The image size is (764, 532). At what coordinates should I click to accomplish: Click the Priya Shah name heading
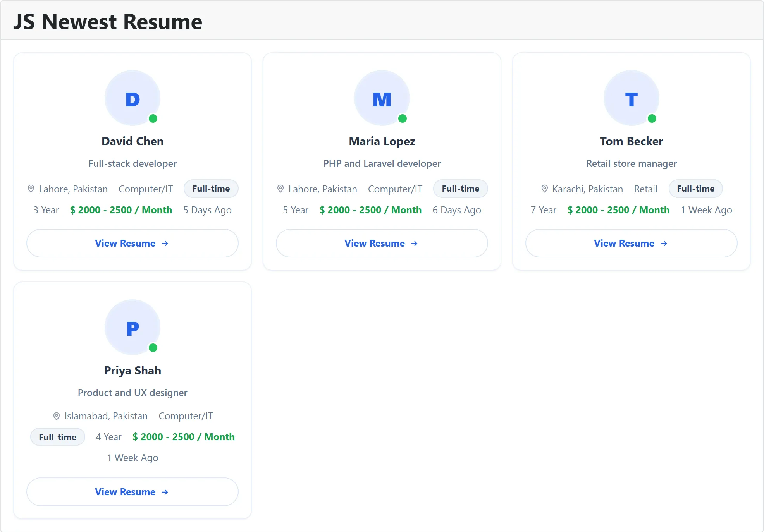tap(132, 371)
